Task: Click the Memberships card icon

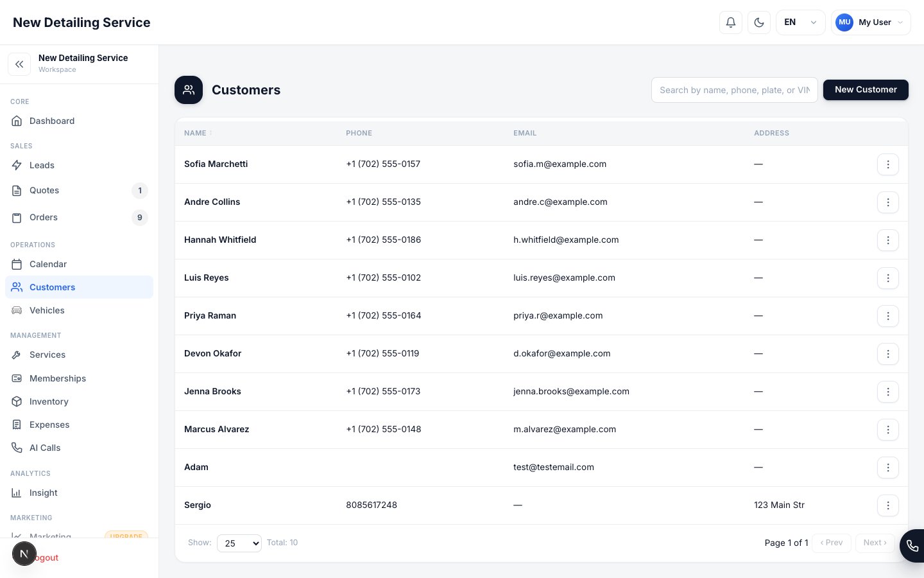Action: [x=17, y=378]
